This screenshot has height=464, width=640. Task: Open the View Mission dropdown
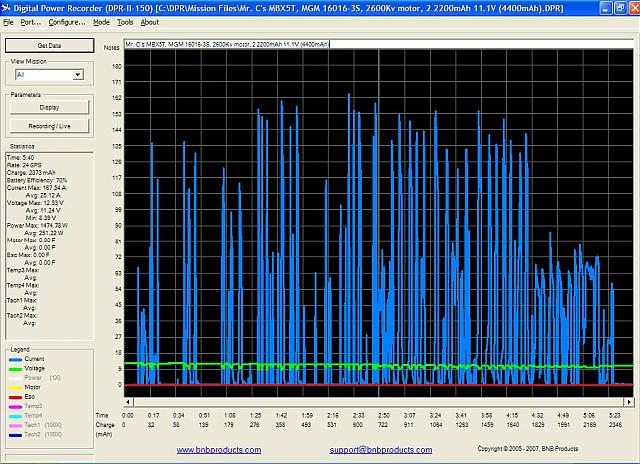(77, 75)
